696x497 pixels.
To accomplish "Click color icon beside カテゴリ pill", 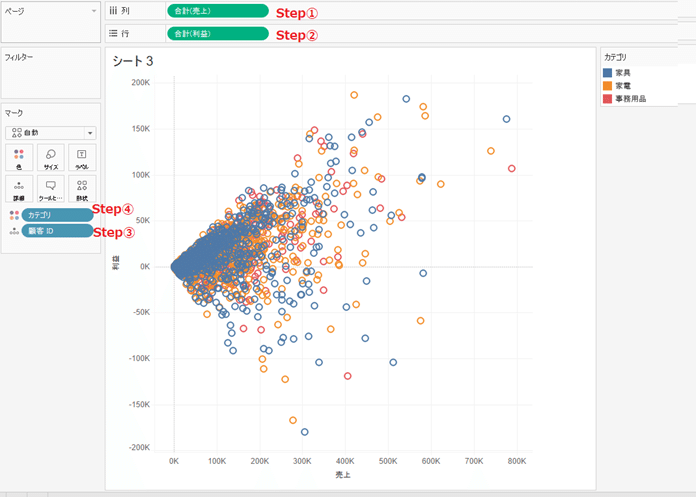I will [x=14, y=215].
